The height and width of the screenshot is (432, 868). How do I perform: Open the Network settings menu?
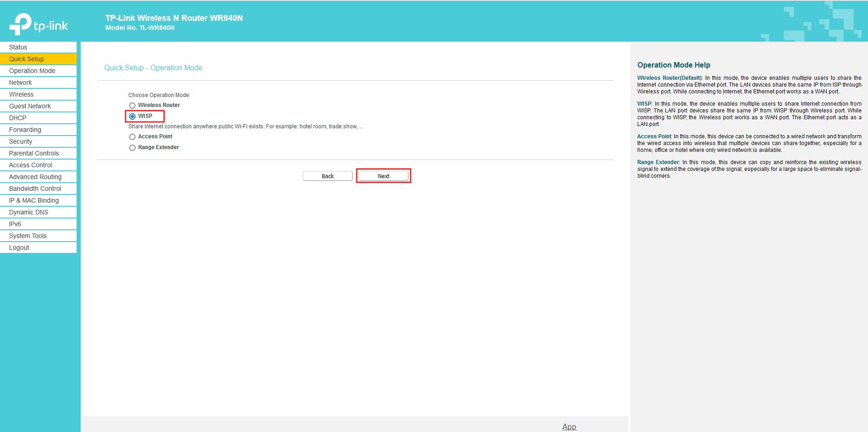coord(38,83)
